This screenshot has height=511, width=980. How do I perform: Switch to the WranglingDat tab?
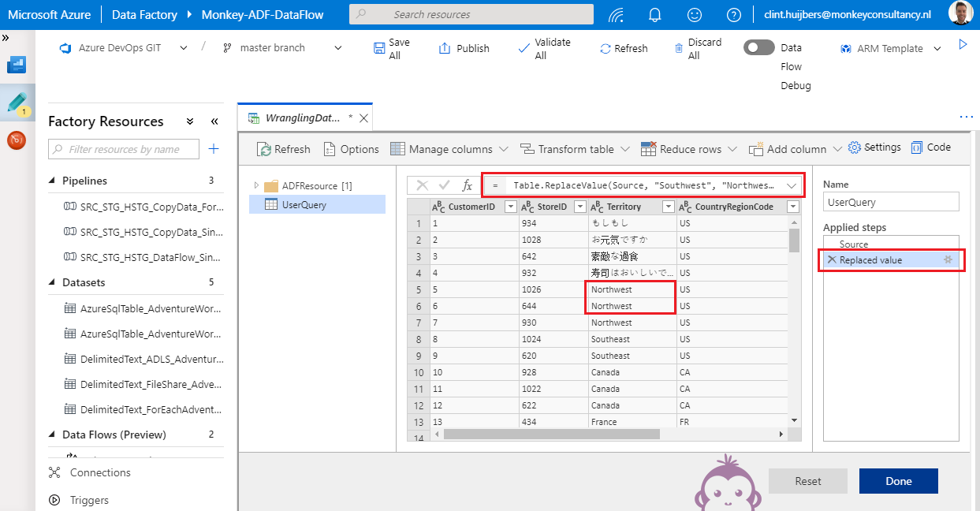point(304,117)
